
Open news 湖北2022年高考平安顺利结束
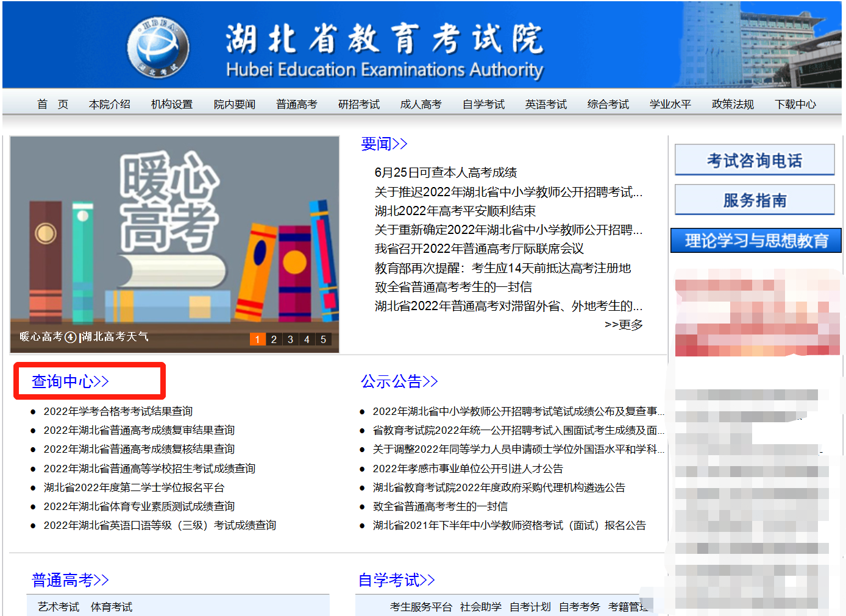click(455, 211)
